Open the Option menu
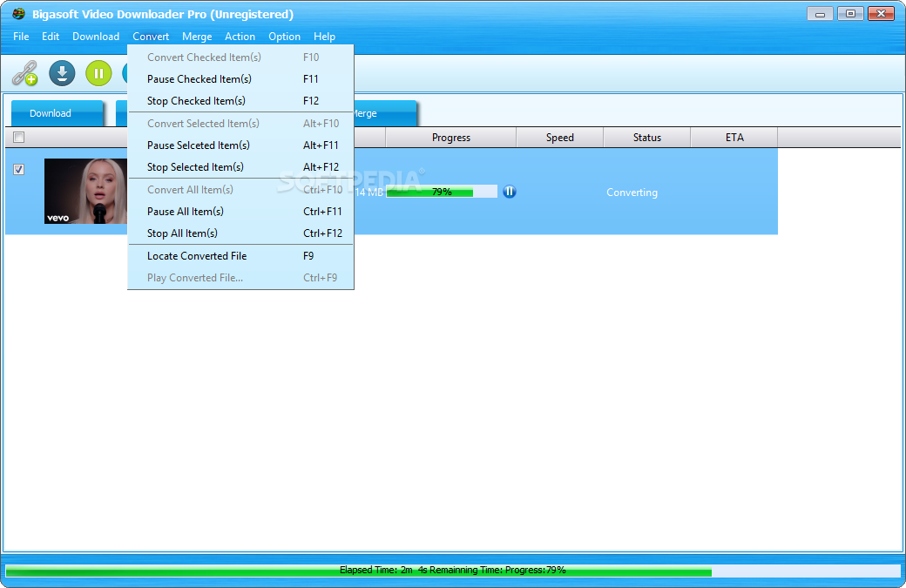The height and width of the screenshot is (588, 906). 284,37
